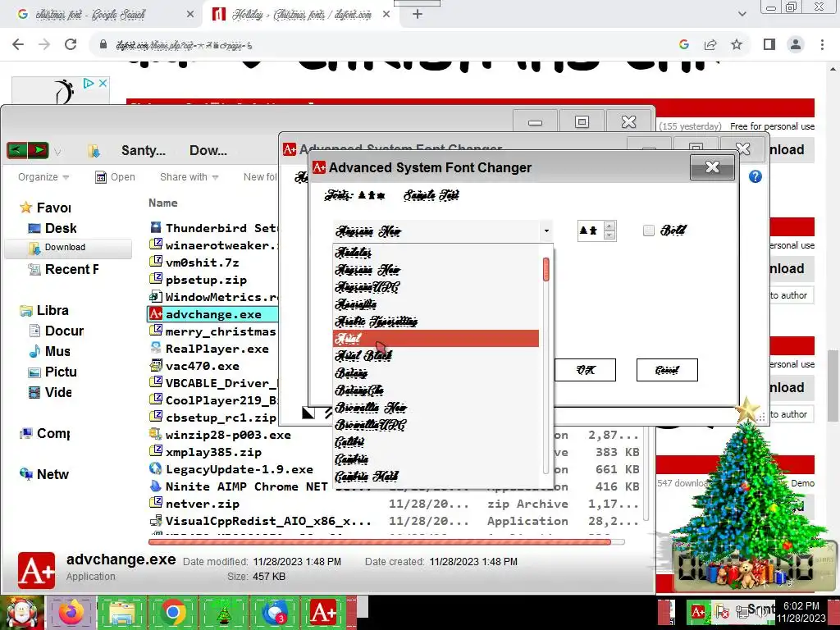Click the Chrome address bar URL
This screenshot has width=840, height=630.
tap(184, 46)
